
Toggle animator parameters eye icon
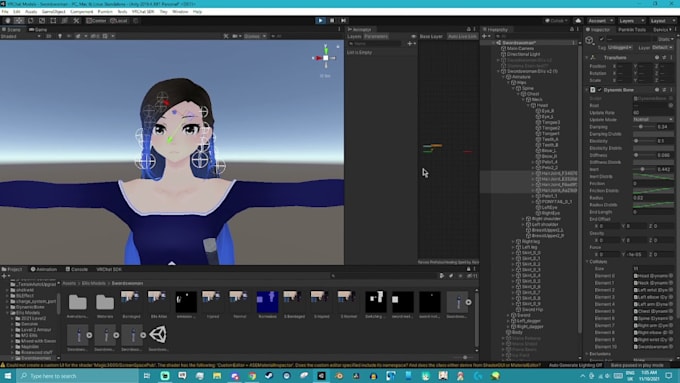[x=413, y=36]
